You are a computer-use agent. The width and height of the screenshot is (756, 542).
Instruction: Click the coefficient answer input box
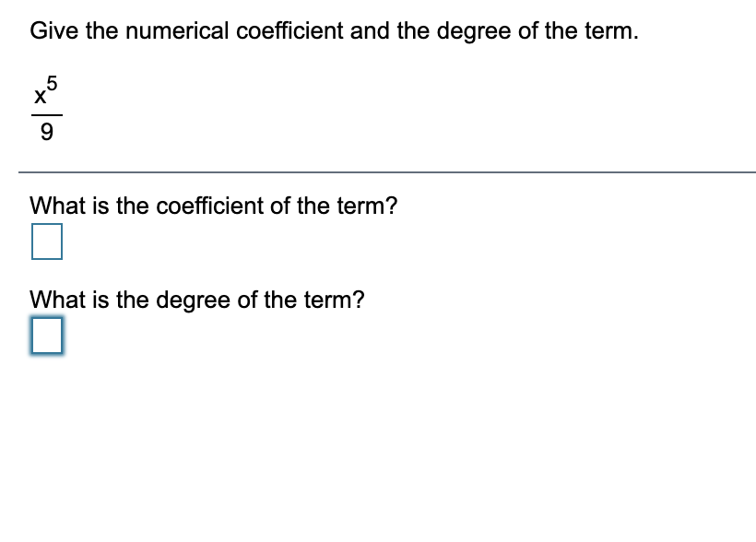pyautogui.click(x=46, y=242)
